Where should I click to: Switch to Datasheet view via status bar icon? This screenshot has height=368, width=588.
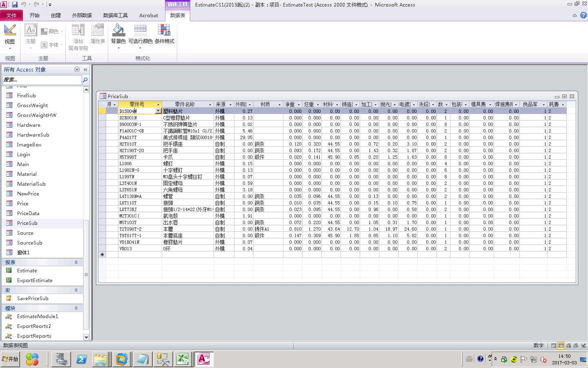pyautogui.click(x=561, y=346)
